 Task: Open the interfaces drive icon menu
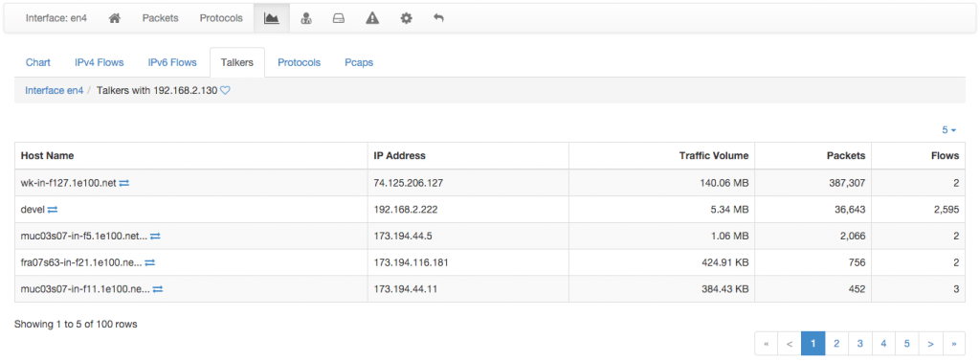(x=339, y=18)
